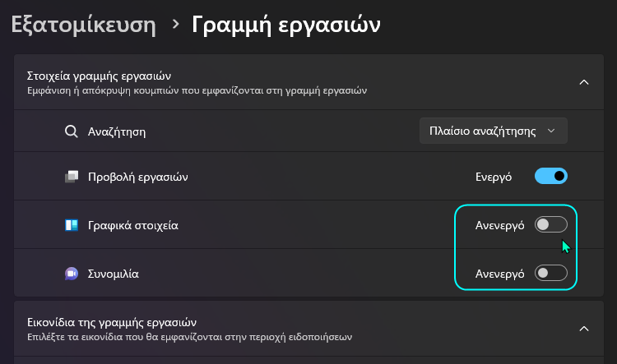This screenshot has width=617, height=364.
Task: Collapse the Στοιχεία γραμμής εργασιών section chevron
Action: [x=584, y=82]
